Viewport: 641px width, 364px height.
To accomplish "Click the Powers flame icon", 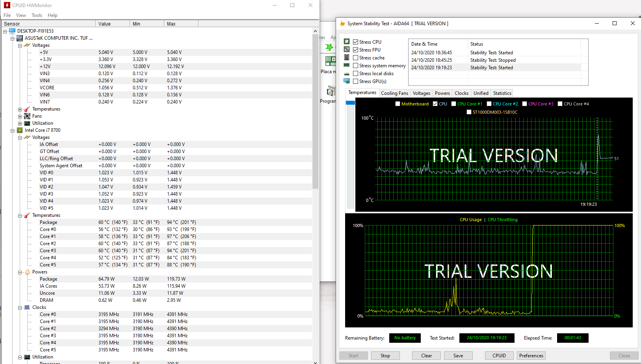I will point(27,272).
